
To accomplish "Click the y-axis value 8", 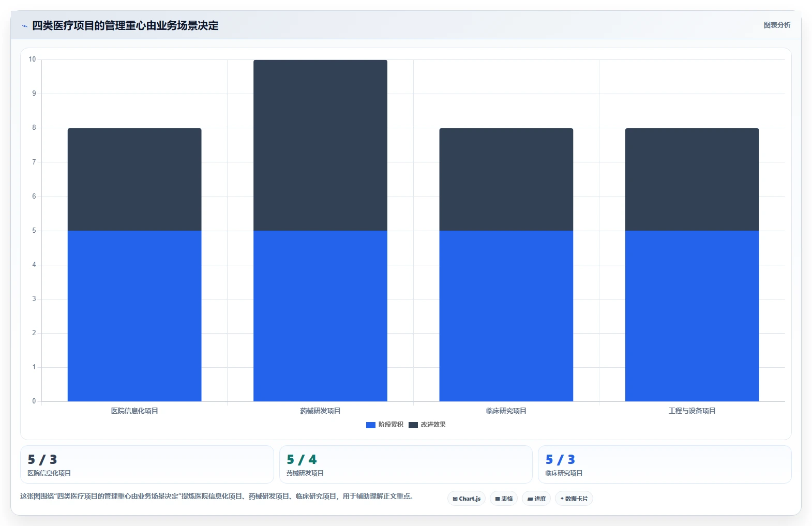I will click(x=34, y=128).
